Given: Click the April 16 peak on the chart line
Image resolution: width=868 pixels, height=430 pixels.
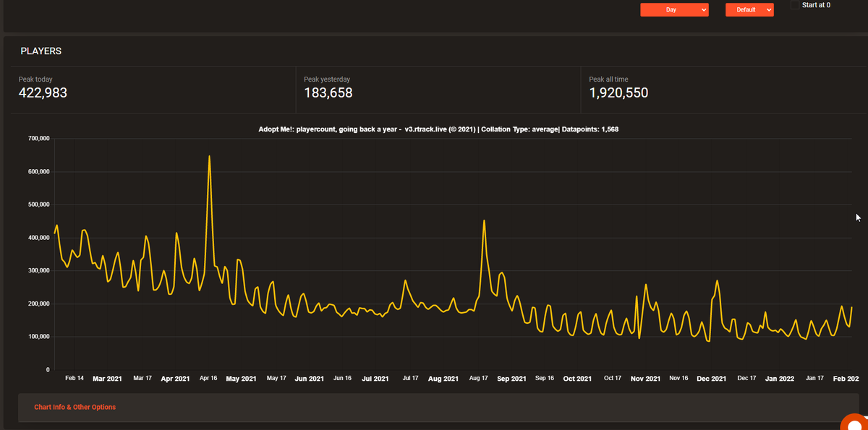Looking at the screenshot, I should click(209, 156).
